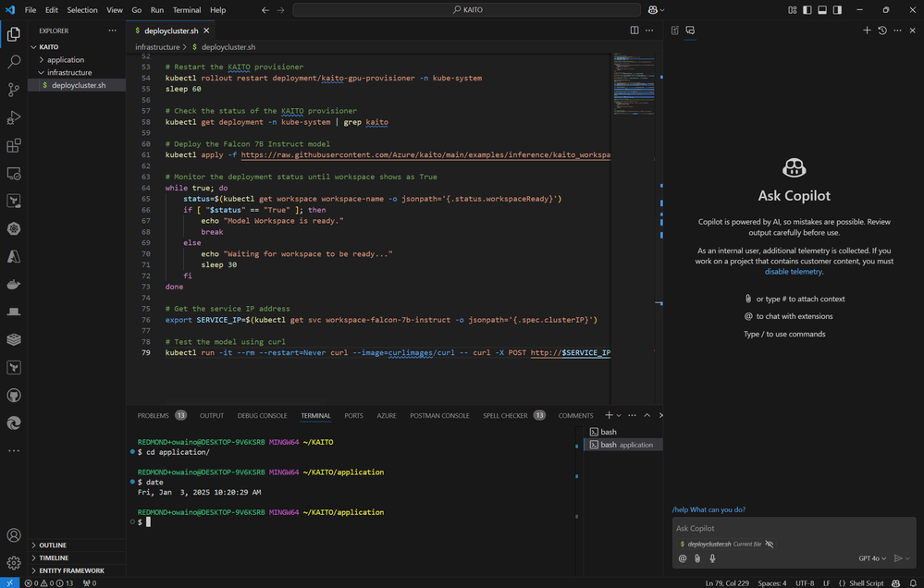Show Copilot chat history

(x=881, y=31)
